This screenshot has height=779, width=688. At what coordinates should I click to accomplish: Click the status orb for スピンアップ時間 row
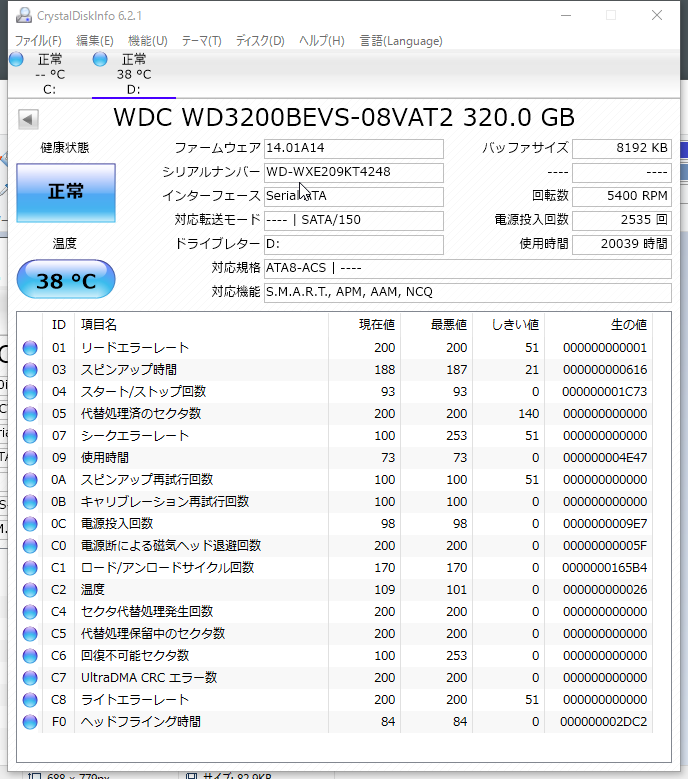(30, 370)
